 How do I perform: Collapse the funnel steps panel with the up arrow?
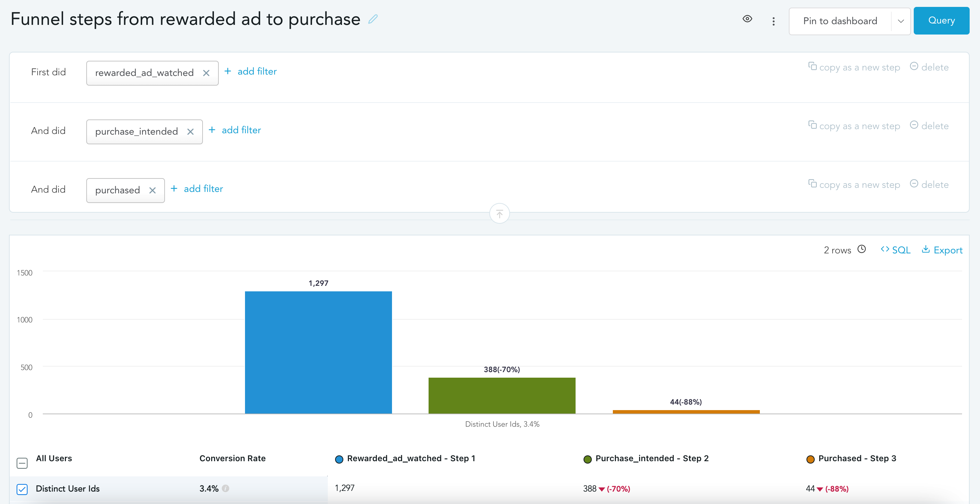500,214
